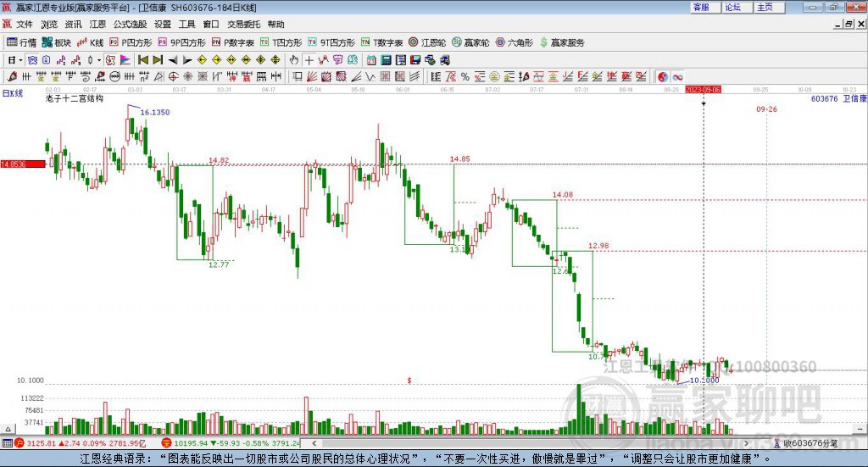This screenshot has height=467, width=868.
Task: Open the T数字表 number table
Action: pos(382,42)
